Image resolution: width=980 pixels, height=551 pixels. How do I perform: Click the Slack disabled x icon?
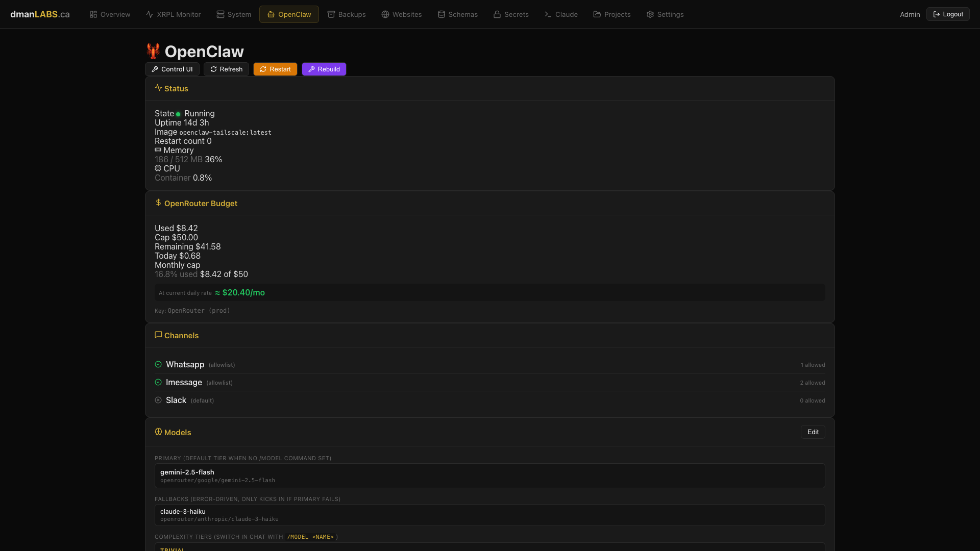(158, 400)
